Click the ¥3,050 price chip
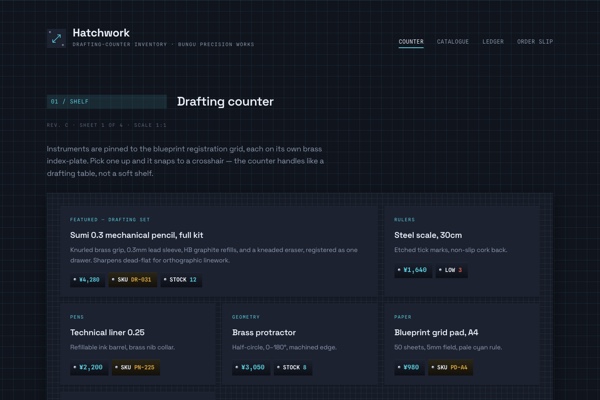600x400 pixels. point(251,367)
